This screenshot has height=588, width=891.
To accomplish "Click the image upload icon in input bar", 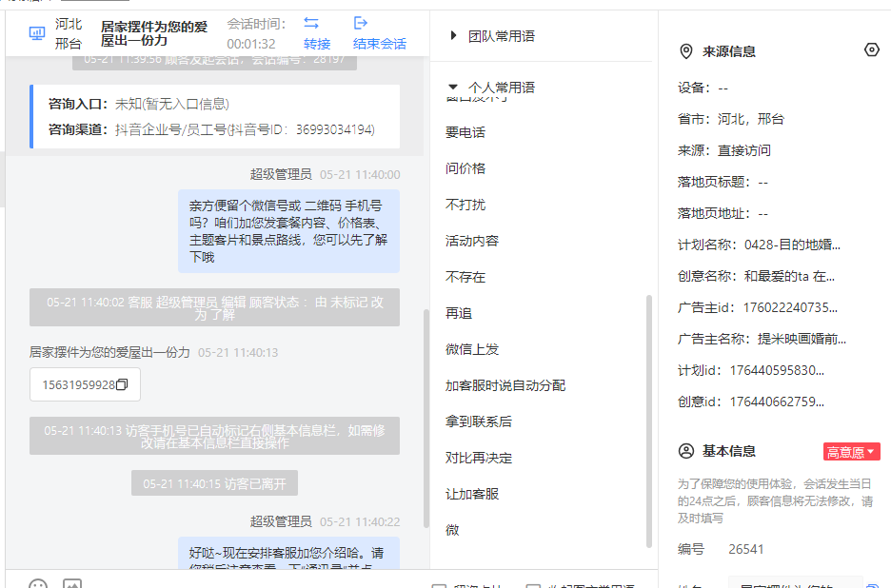I will [x=72, y=583].
